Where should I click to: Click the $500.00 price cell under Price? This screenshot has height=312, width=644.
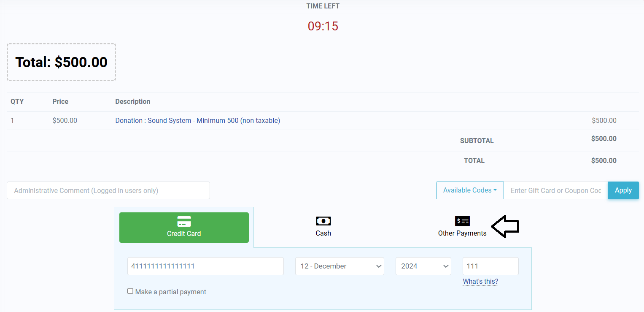click(x=65, y=121)
